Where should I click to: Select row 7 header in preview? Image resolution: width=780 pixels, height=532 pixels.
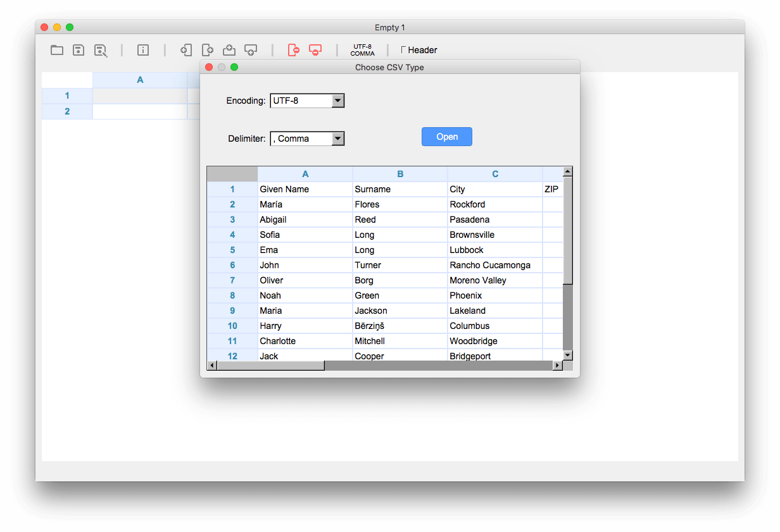232,280
